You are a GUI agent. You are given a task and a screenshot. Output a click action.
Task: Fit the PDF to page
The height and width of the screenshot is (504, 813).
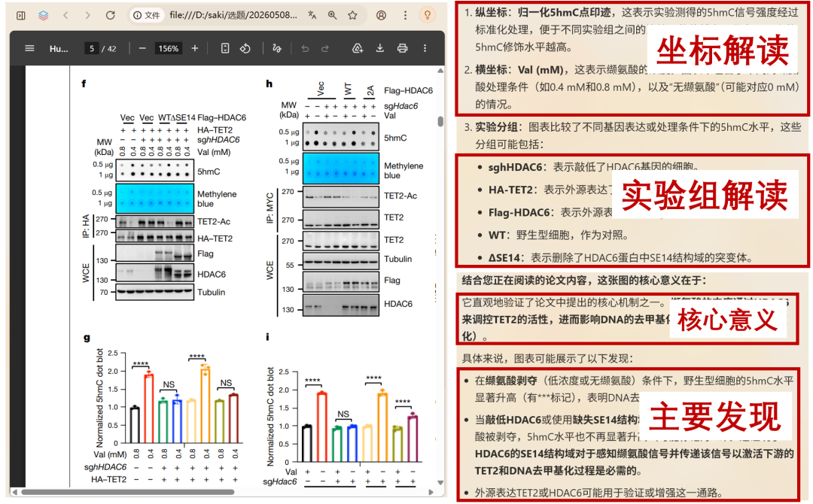click(x=225, y=48)
